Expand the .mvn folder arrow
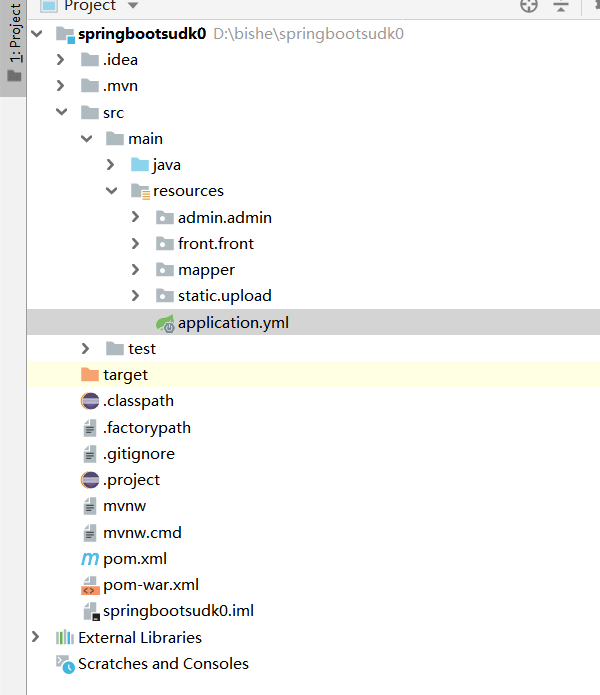600x695 pixels. tap(61, 86)
